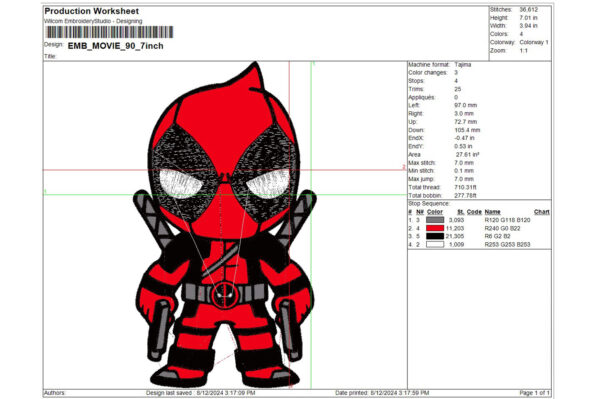This screenshot has width=600, height=399.
Task: Click the 'Chart' column header
Action: 542,212
